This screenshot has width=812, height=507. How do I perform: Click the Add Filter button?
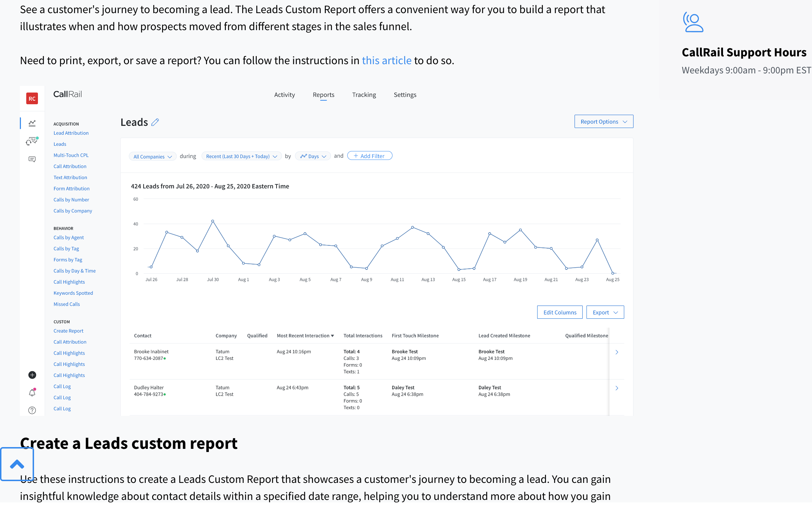point(370,155)
